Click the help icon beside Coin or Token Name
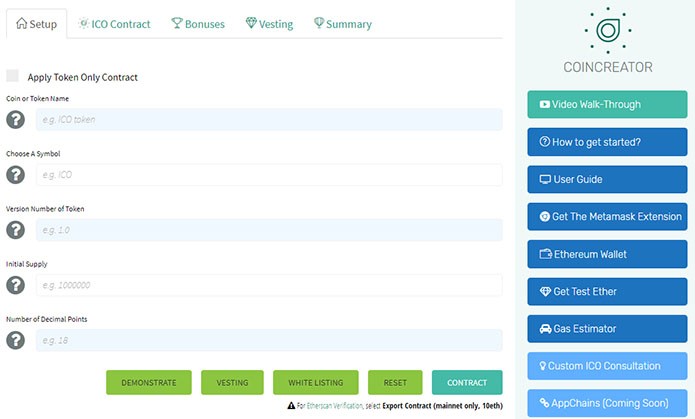695x419 pixels. [16, 120]
